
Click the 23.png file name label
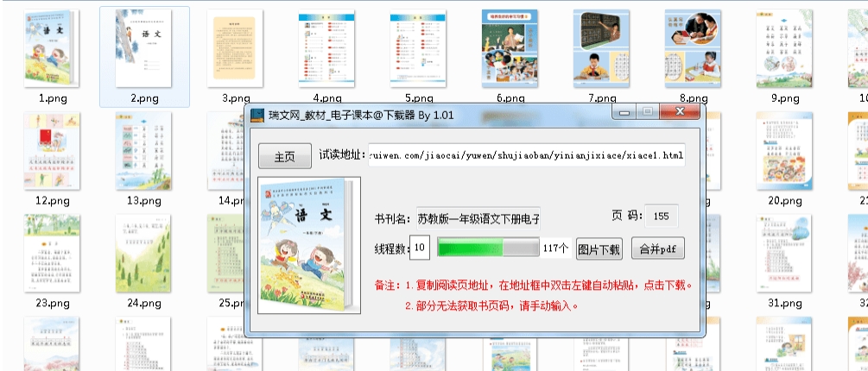click(x=53, y=303)
